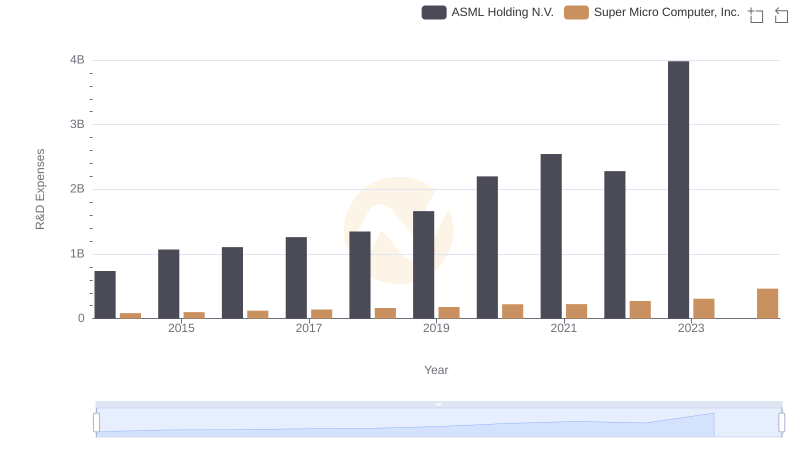
Task: Click the ASML bar for 2015
Action: point(168,284)
